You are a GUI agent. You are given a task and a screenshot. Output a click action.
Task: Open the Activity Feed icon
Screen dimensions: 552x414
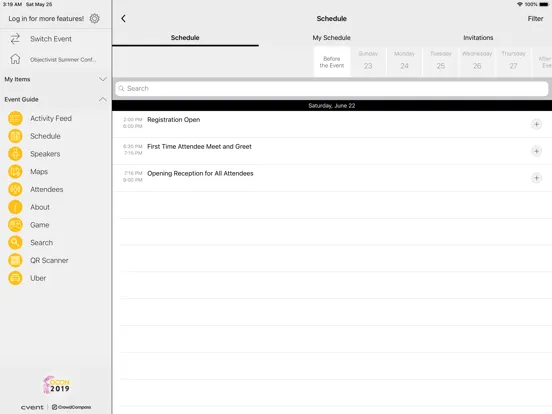tap(15, 118)
